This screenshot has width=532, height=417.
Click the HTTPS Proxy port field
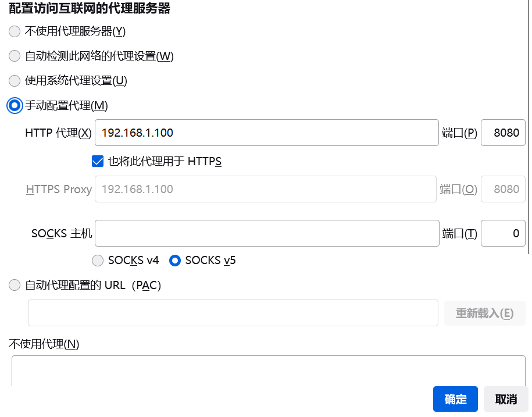(503, 189)
